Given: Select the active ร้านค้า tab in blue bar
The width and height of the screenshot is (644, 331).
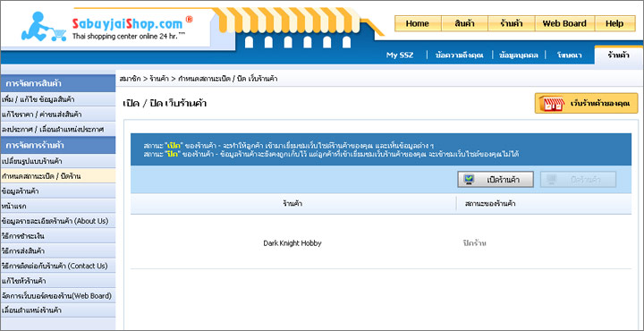Looking at the screenshot, I should [x=619, y=55].
